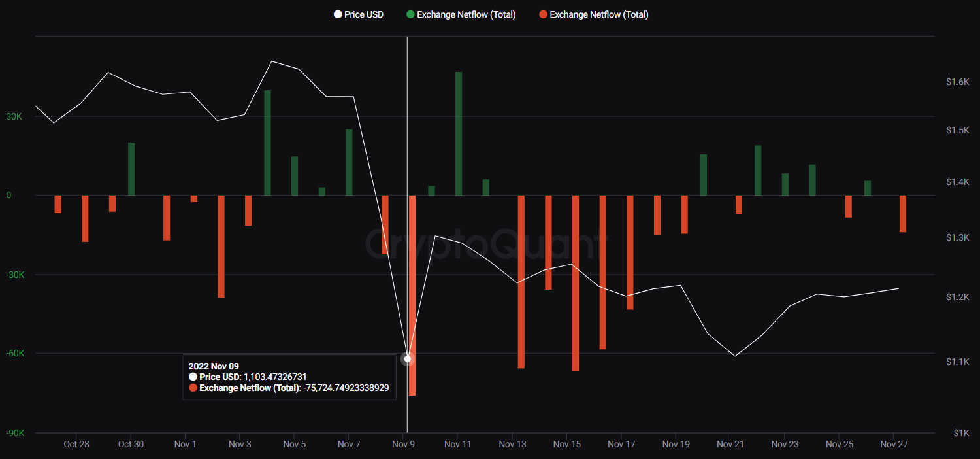The height and width of the screenshot is (459, 980).
Task: Click the "Nov 9" x-axis label
Action: pos(403,445)
